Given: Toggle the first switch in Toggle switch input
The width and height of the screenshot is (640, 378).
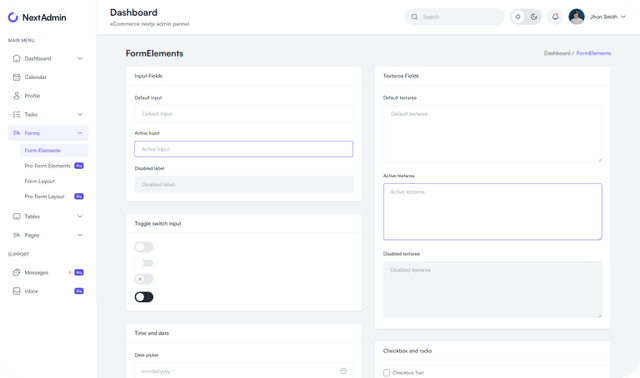Looking at the screenshot, I should [144, 247].
